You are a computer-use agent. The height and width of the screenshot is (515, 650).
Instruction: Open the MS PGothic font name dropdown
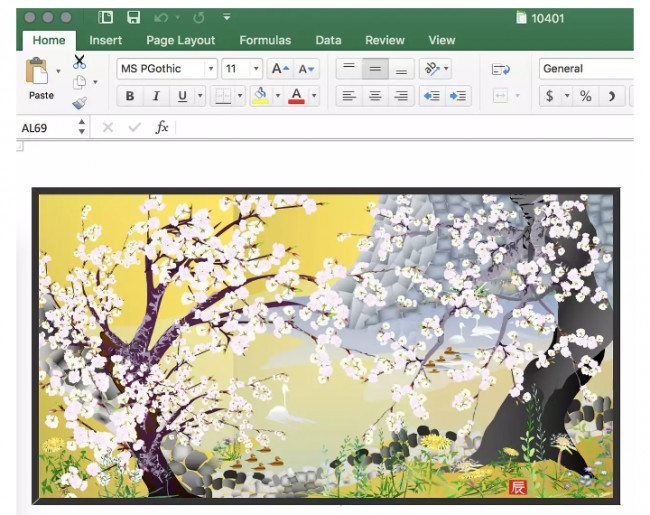point(210,69)
